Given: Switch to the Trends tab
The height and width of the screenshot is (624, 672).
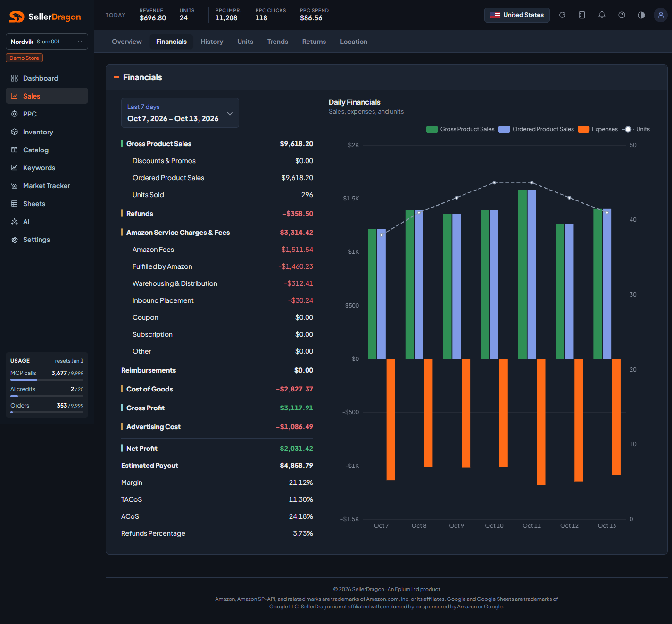Looking at the screenshot, I should [x=278, y=42].
